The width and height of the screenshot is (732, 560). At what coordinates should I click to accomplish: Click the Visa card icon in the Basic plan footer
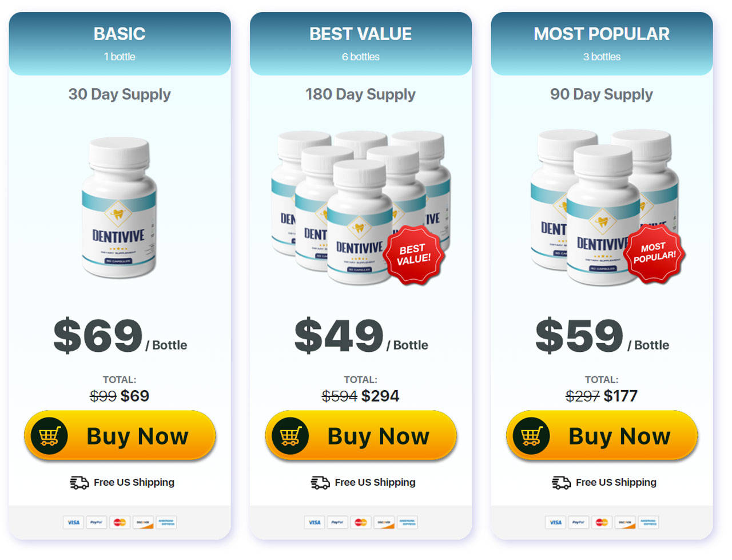click(x=74, y=522)
